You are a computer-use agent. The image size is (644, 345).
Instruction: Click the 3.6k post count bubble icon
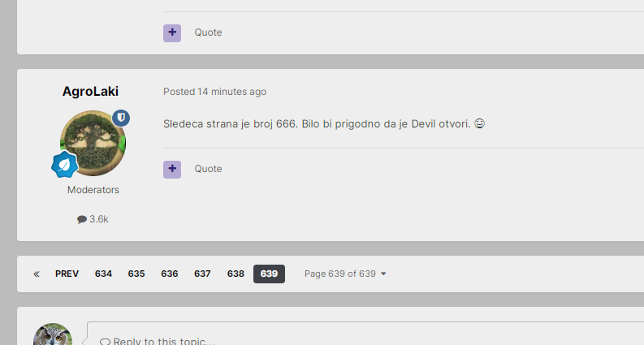82,219
